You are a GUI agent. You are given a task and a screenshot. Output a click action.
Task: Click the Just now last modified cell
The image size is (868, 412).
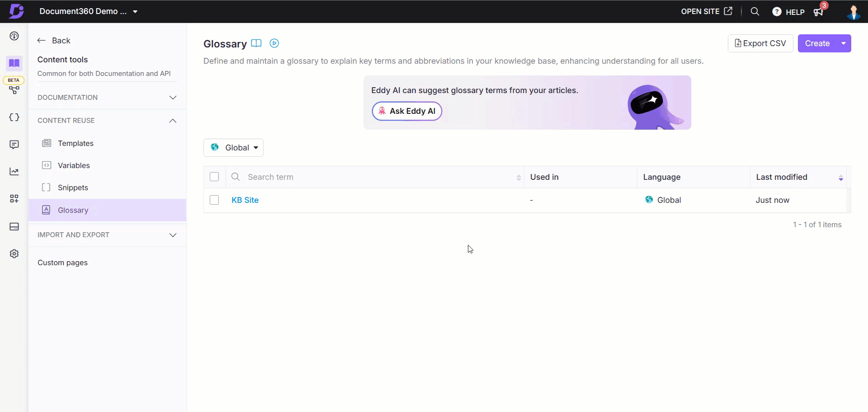(773, 200)
